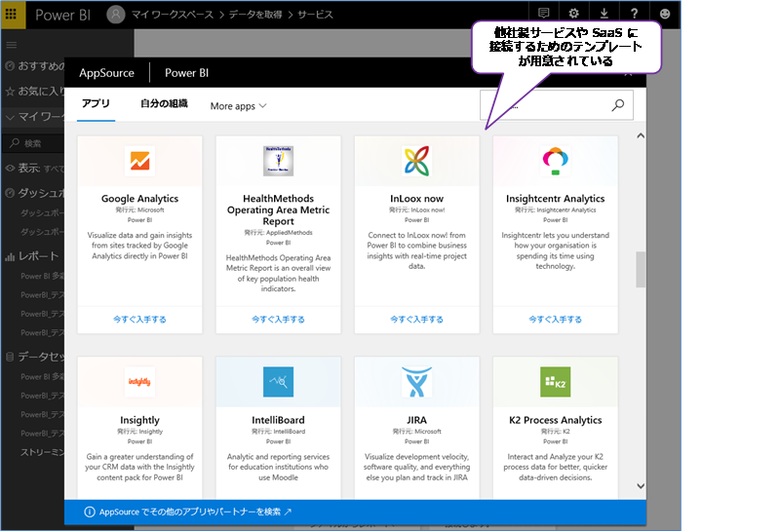
Task: Click the ダッシュボード icon in sidebar
Action: pyautogui.click(x=10, y=193)
